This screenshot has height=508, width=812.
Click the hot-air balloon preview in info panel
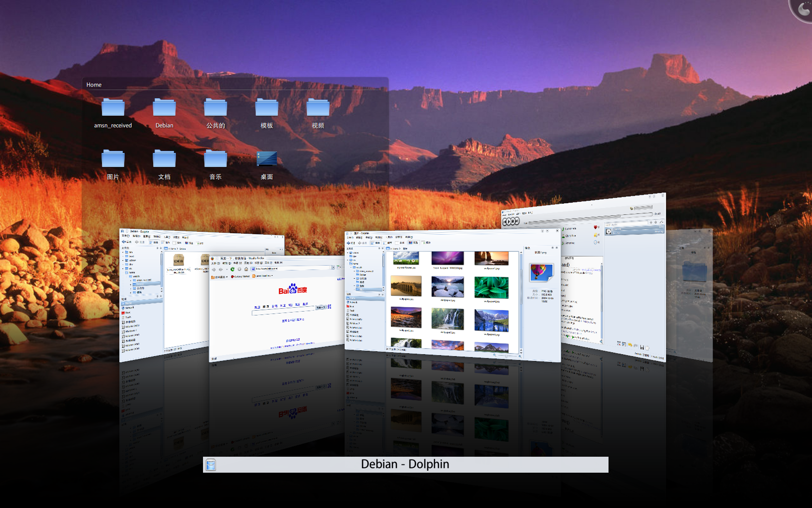541,272
